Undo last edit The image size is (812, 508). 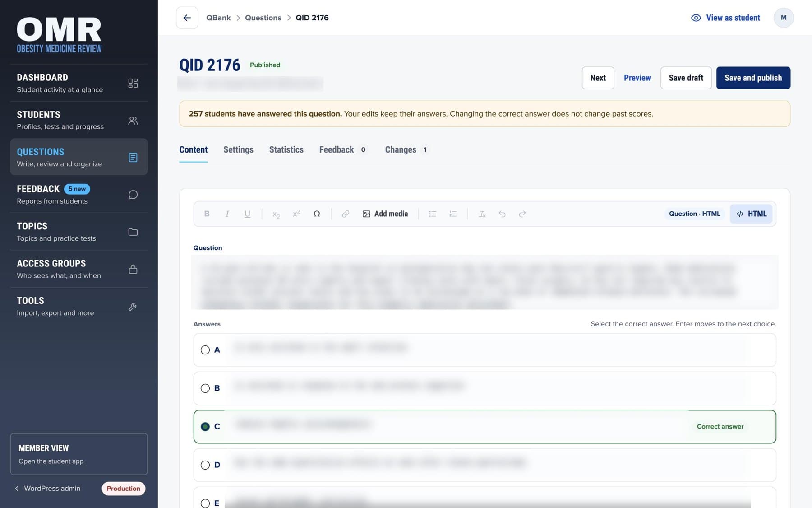502,214
